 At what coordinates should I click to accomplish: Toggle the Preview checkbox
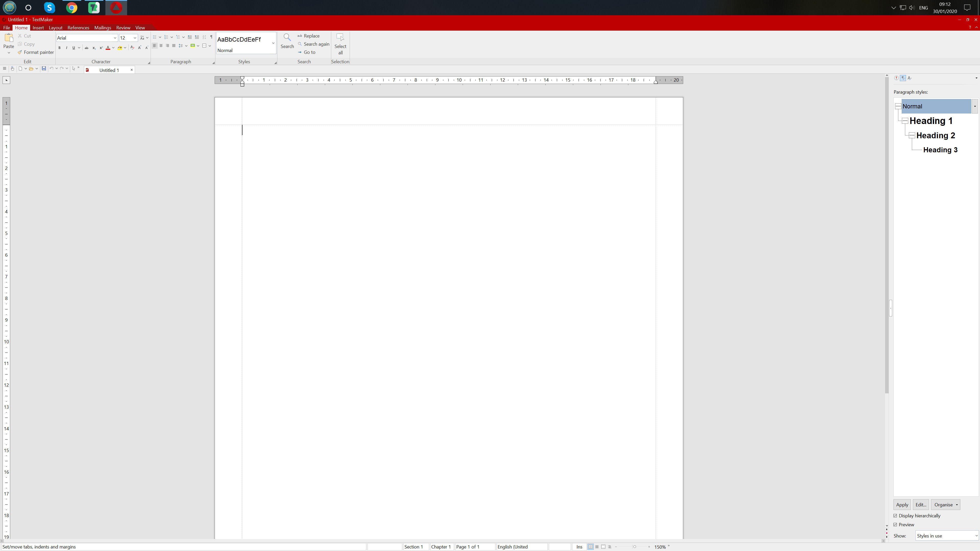point(896,524)
